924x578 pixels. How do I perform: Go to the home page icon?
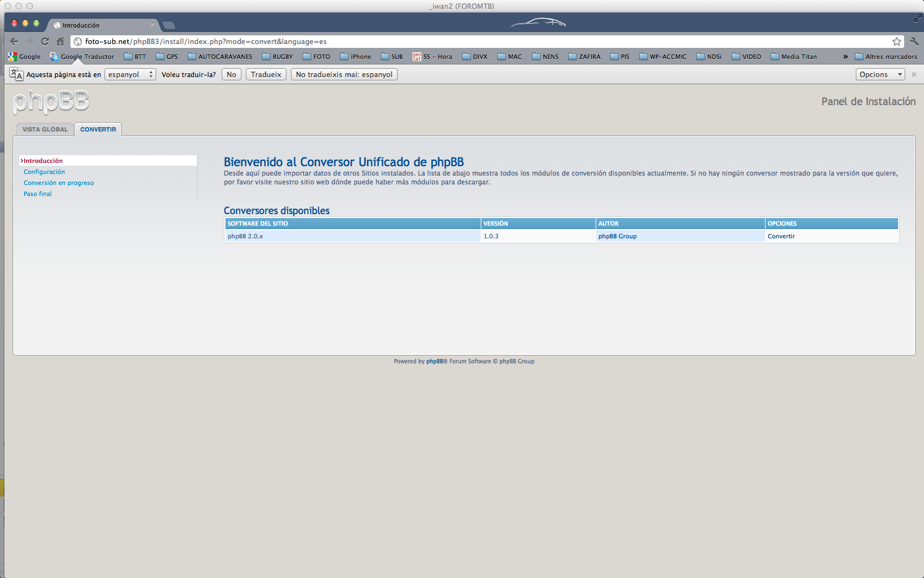tap(61, 41)
